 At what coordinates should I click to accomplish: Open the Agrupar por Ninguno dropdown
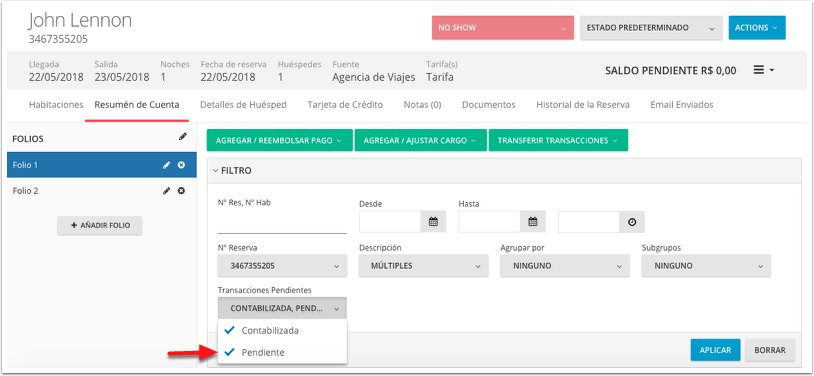563,266
